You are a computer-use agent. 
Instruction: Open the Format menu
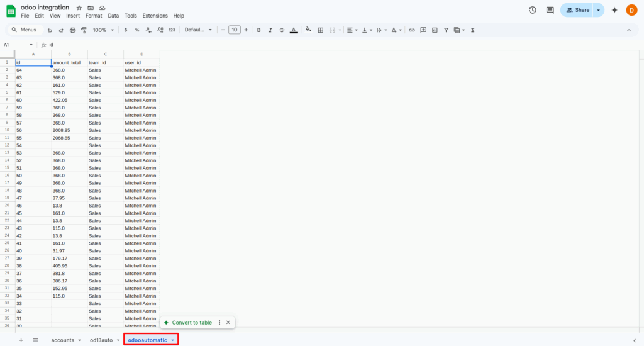click(x=94, y=16)
